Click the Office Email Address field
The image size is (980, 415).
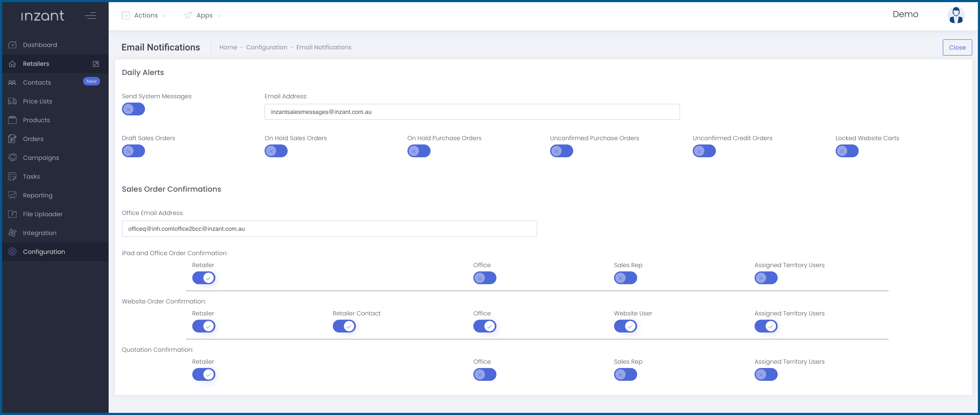(329, 229)
